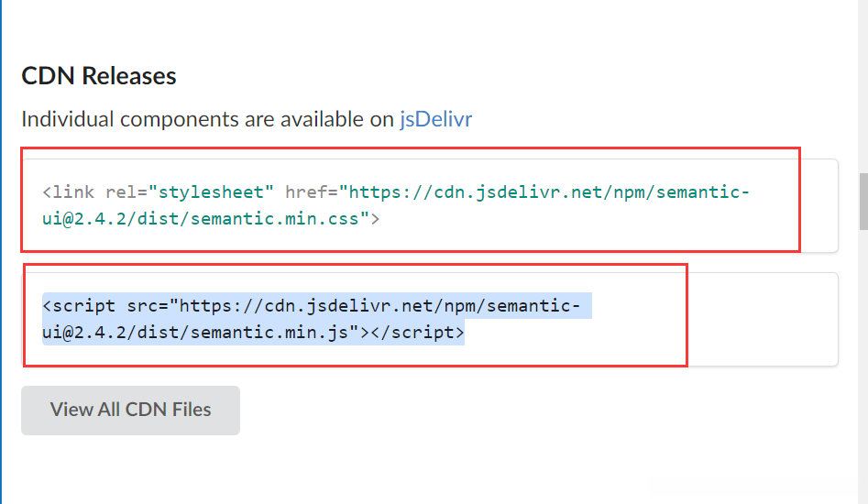Open the jsDelivr link

435,119
